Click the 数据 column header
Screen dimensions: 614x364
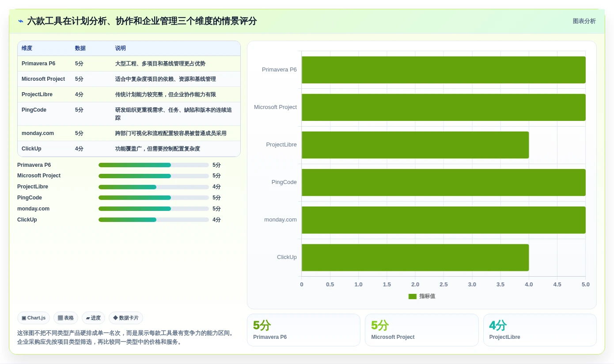tap(80, 48)
